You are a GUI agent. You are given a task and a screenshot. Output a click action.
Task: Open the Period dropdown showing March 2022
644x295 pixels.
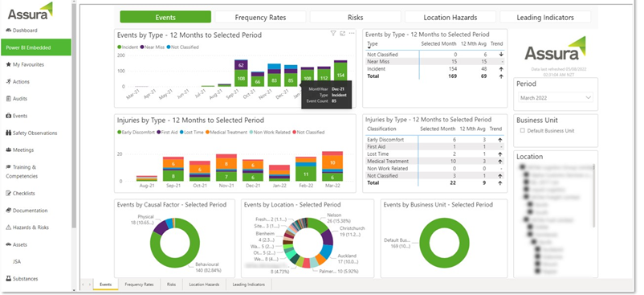coord(556,98)
